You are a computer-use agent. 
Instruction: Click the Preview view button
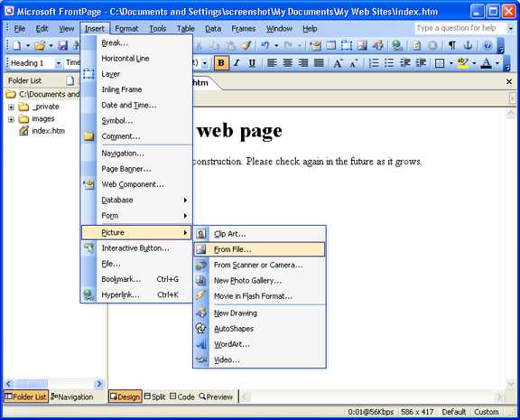[216, 397]
